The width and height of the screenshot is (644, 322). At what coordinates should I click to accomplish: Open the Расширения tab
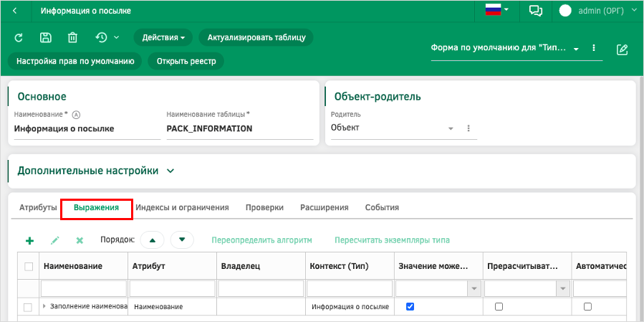(324, 208)
